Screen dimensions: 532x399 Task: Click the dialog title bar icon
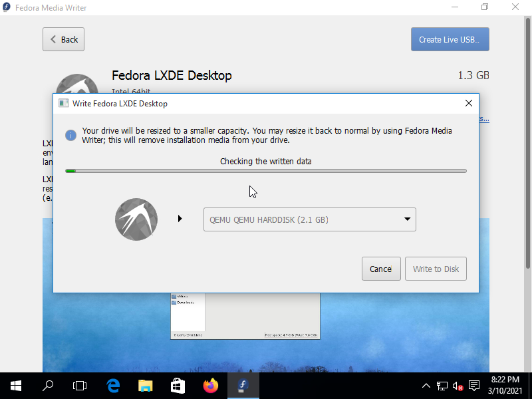tap(63, 103)
